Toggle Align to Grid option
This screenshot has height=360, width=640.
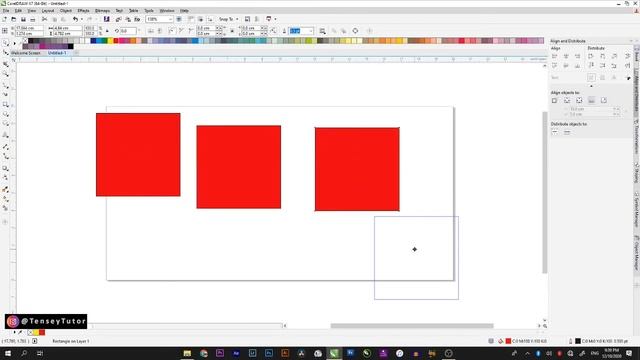[591, 100]
